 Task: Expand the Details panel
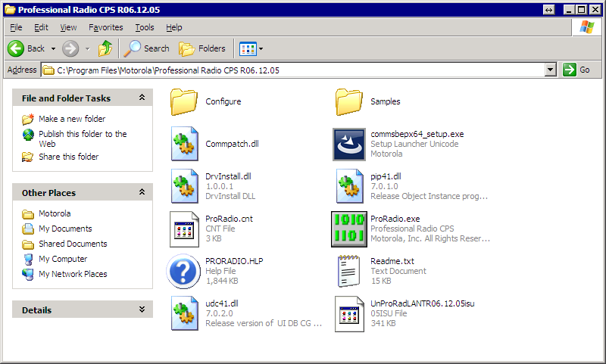[x=142, y=310]
